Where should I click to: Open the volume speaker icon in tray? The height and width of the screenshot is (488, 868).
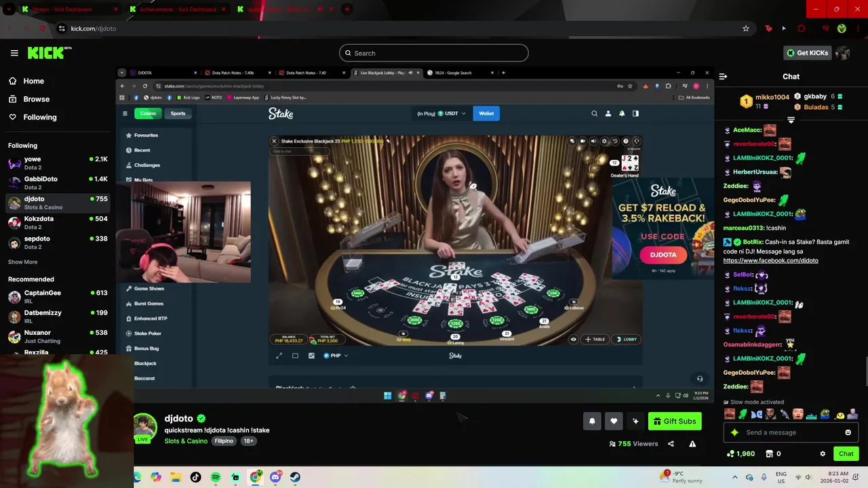pyautogui.click(x=809, y=477)
